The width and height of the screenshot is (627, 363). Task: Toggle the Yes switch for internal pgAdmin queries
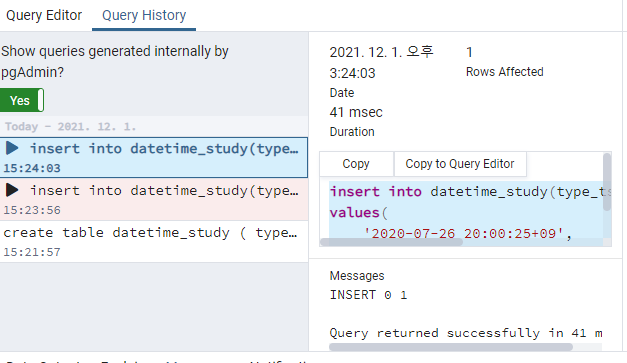[x=22, y=100]
